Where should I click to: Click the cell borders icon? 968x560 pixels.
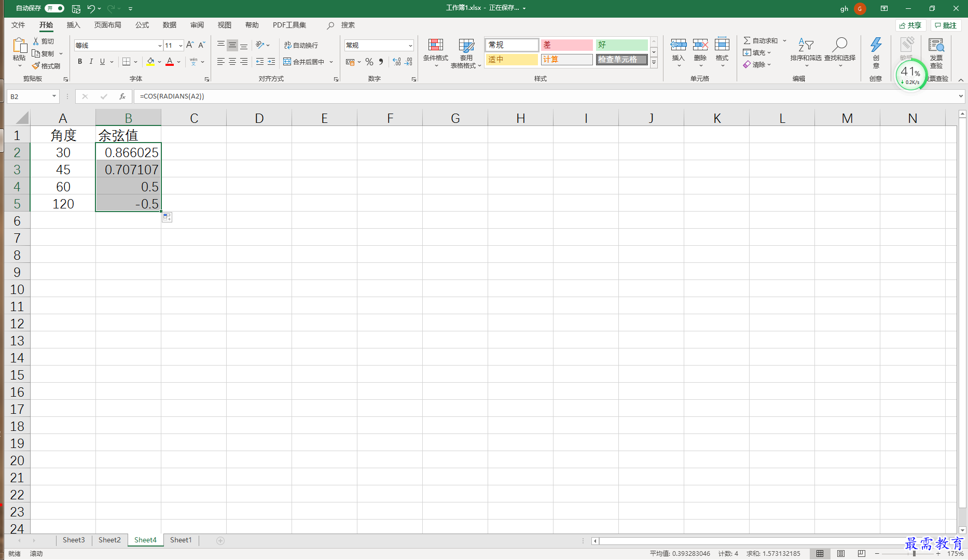[127, 62]
